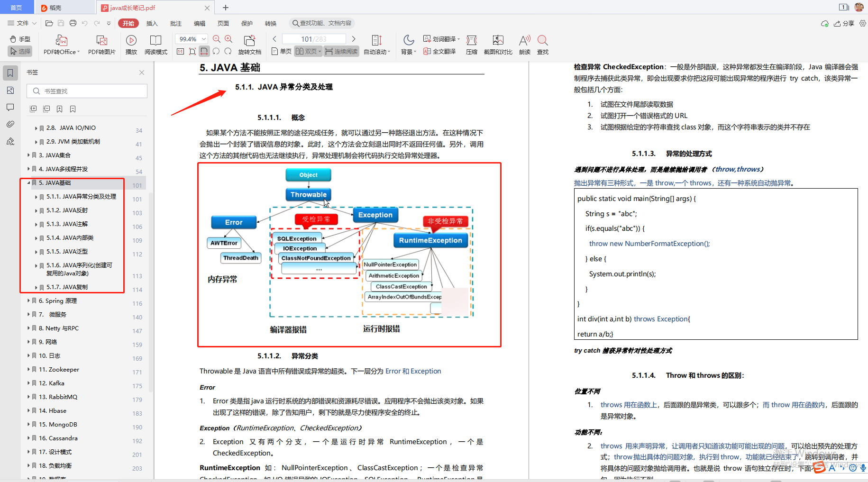Click 朗读 read aloud icon

524,40
